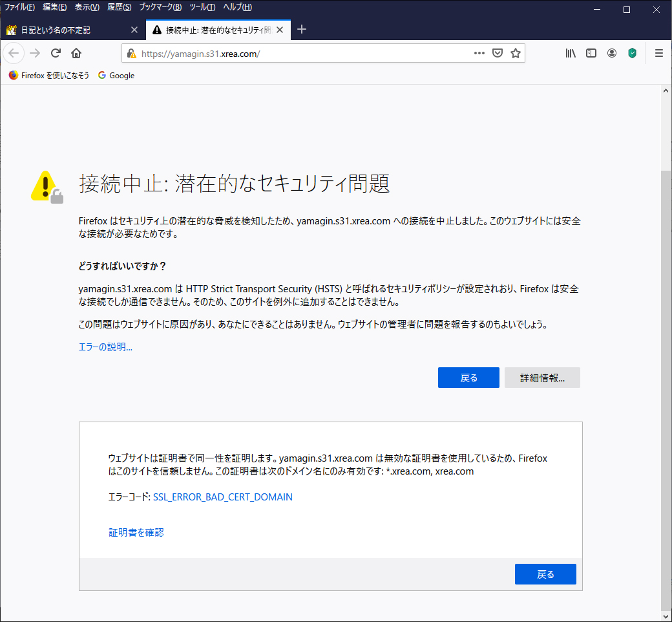Go to Firefox Home icon
Viewport: 672px width, 622px height.
76,53
